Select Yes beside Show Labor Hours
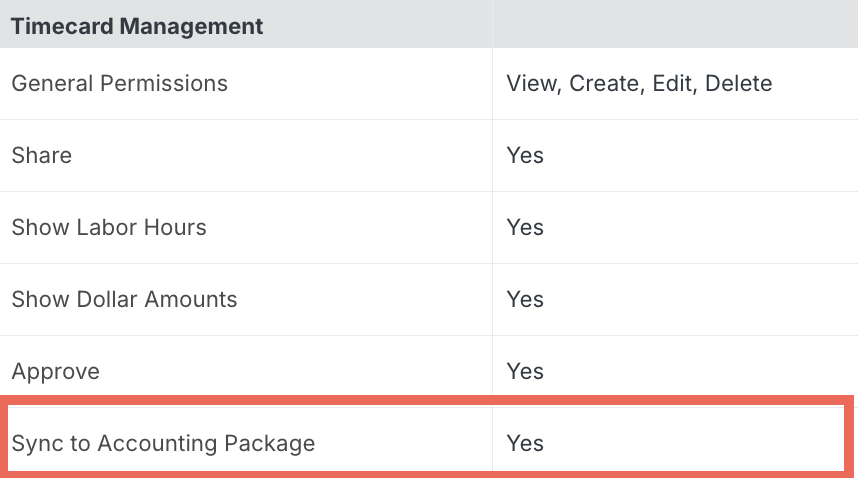Viewport: 858px width, 478px height. (x=525, y=228)
